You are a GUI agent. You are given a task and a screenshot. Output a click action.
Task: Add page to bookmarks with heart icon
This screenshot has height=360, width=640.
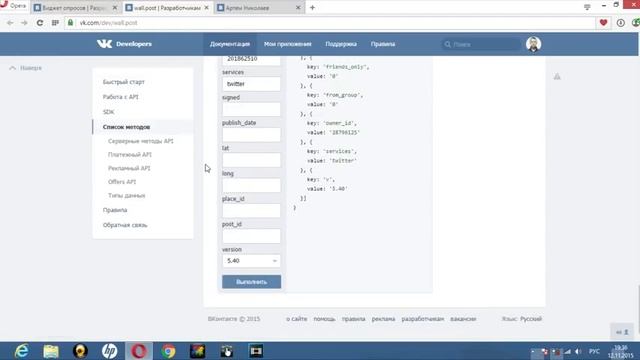(603, 23)
